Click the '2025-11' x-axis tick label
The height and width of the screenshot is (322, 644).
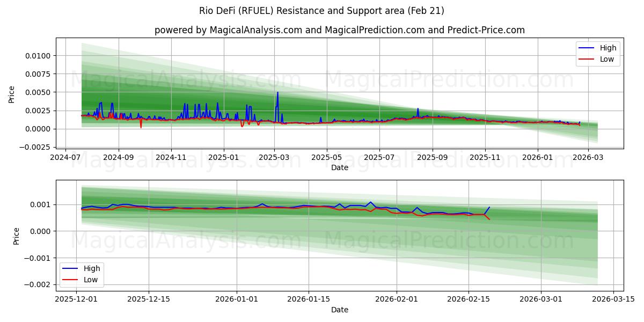(x=485, y=157)
